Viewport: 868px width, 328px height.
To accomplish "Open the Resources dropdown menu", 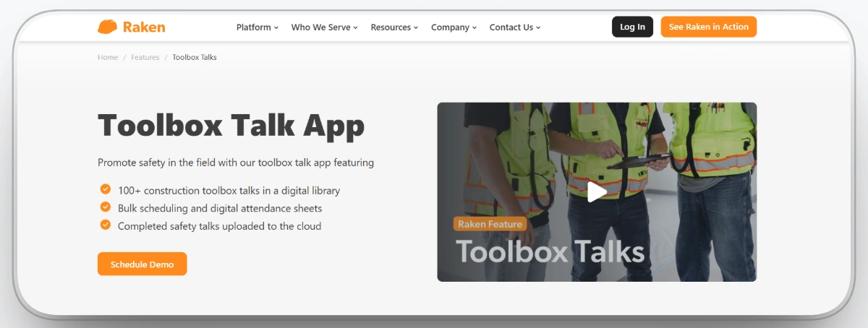I will point(394,27).
